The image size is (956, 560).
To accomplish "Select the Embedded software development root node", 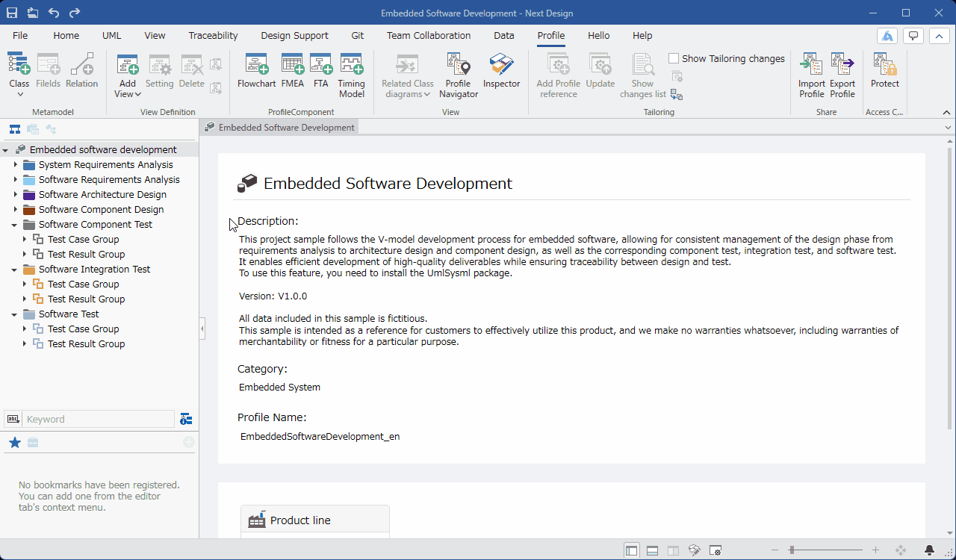I will pyautogui.click(x=103, y=150).
